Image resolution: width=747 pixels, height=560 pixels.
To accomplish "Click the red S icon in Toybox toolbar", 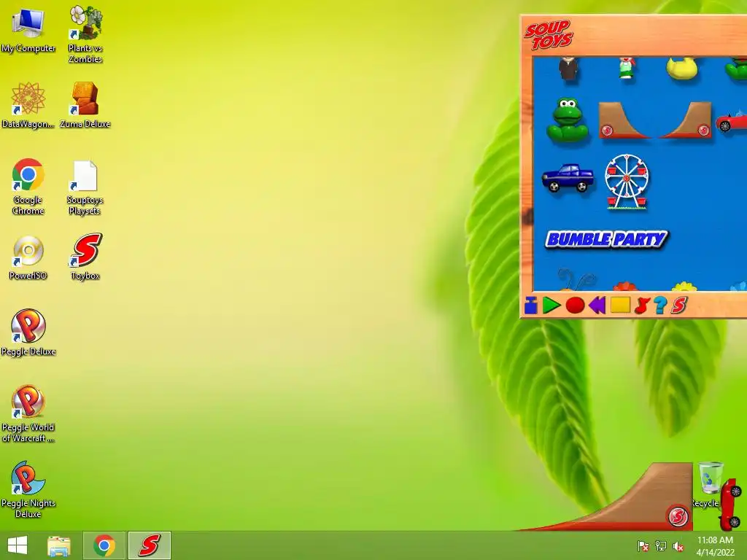I will click(x=679, y=306).
